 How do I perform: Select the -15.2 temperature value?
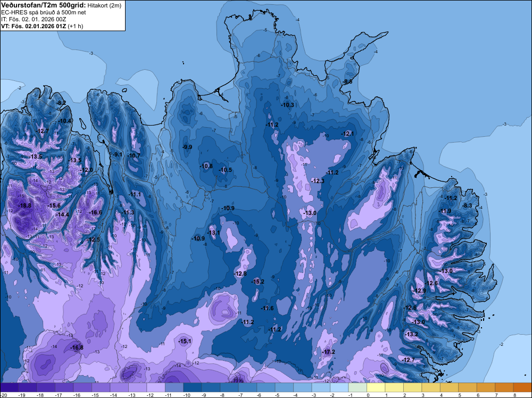[258, 281]
